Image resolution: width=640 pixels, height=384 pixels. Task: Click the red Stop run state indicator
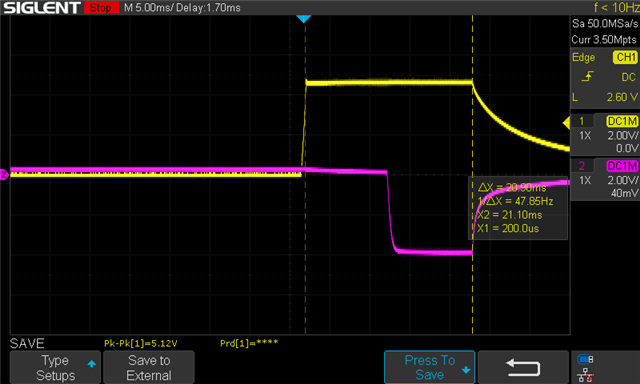101,8
